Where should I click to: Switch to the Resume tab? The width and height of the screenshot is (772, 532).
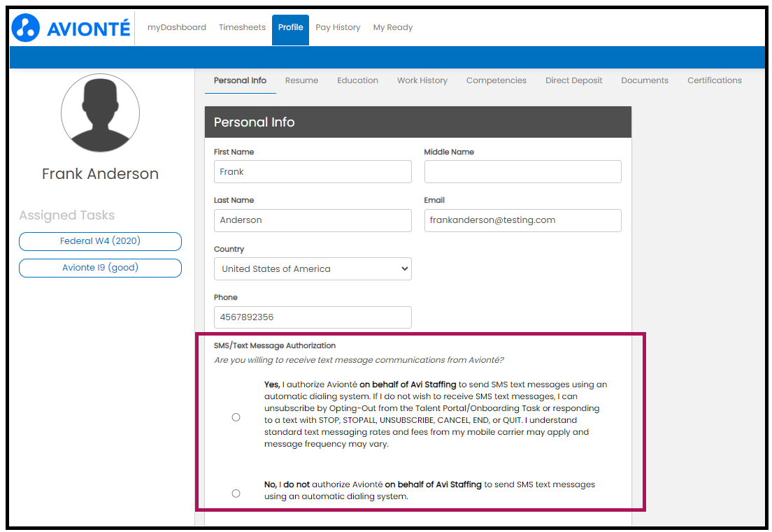(301, 80)
